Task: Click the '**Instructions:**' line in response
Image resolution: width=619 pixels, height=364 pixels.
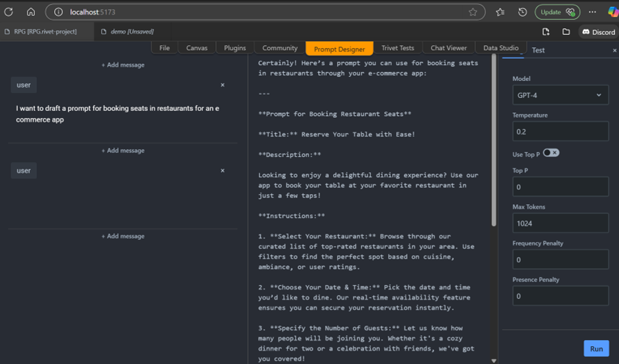Action: (x=291, y=216)
